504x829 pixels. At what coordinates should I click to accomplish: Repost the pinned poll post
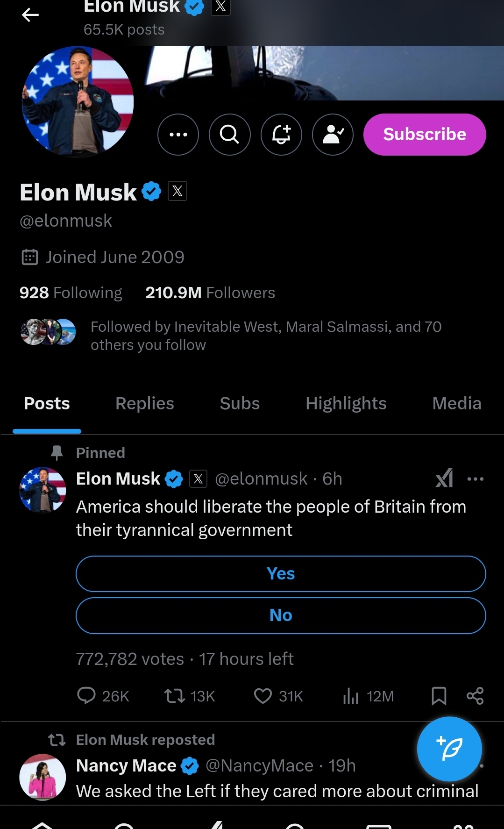[175, 696]
